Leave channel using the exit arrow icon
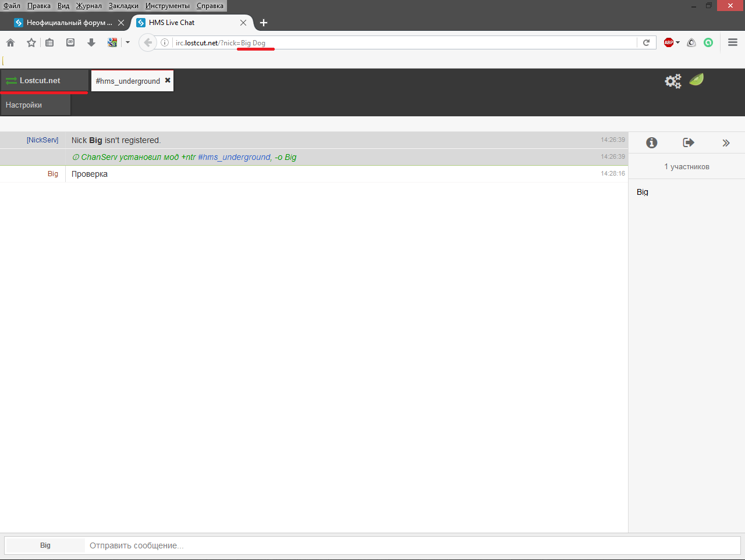This screenshot has height=560, width=745. pos(689,142)
